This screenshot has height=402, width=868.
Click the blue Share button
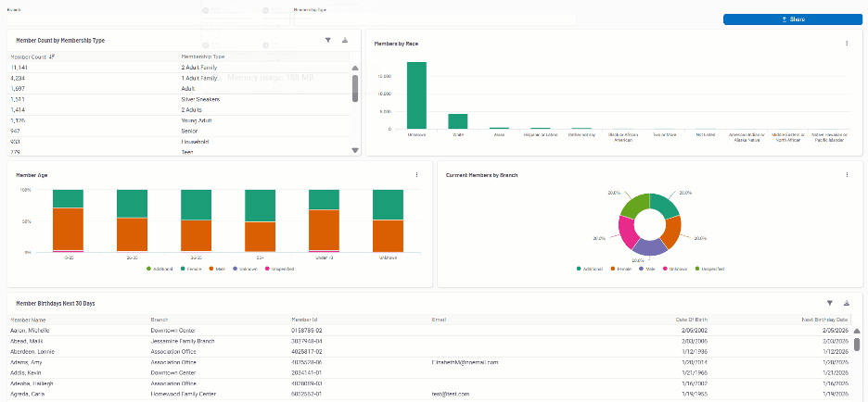[793, 19]
